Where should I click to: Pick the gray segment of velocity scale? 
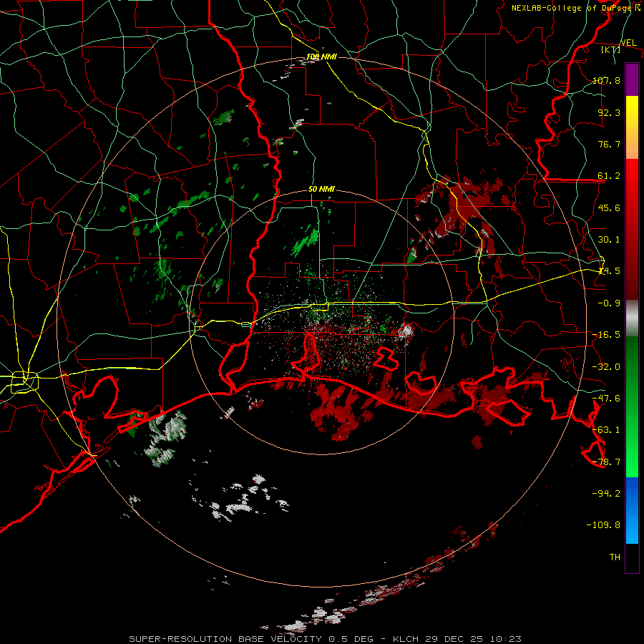coord(632,318)
